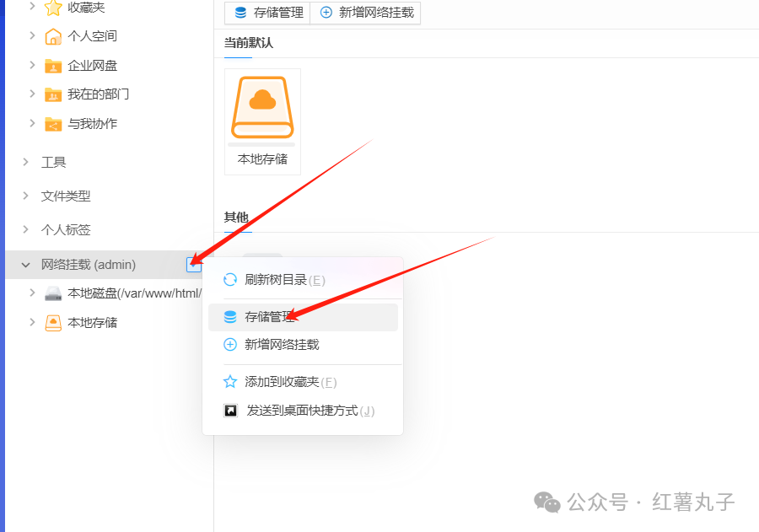Click the plus icon in toolbar 新增网络挂载

[x=326, y=13]
